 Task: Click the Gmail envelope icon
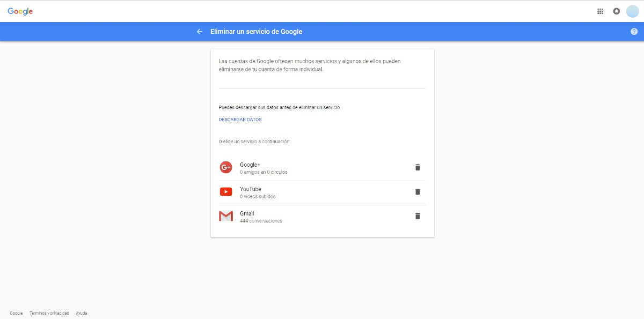226,216
